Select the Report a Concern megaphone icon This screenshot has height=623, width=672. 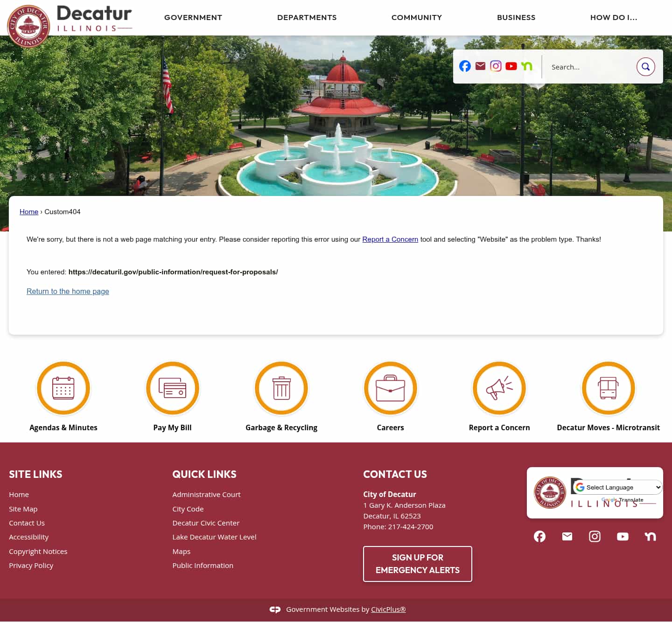(x=499, y=388)
